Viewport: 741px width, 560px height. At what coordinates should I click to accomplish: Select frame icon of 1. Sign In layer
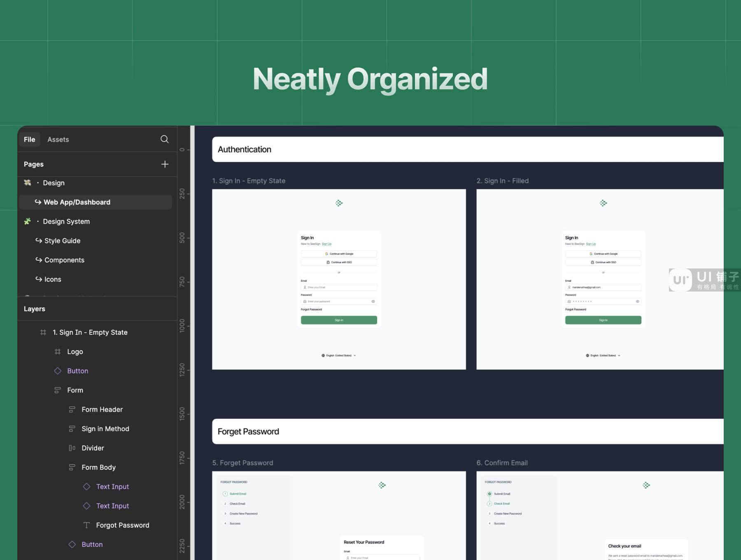pyautogui.click(x=43, y=332)
